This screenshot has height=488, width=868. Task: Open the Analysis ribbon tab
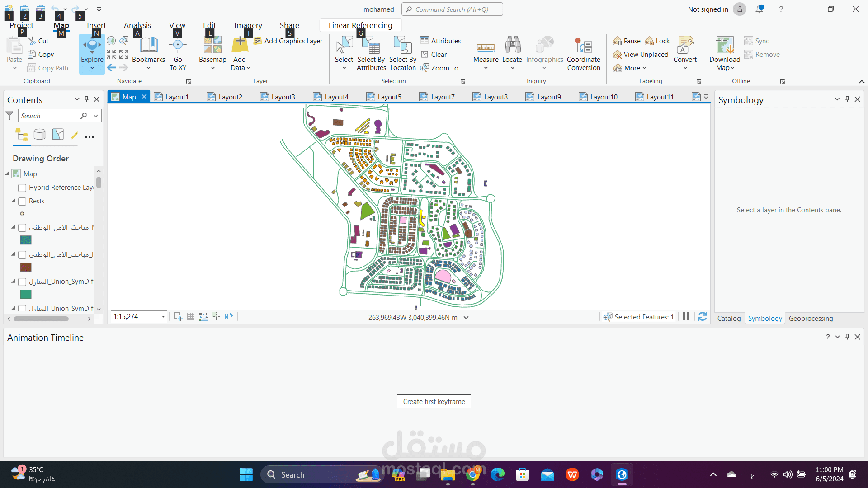[x=137, y=25]
